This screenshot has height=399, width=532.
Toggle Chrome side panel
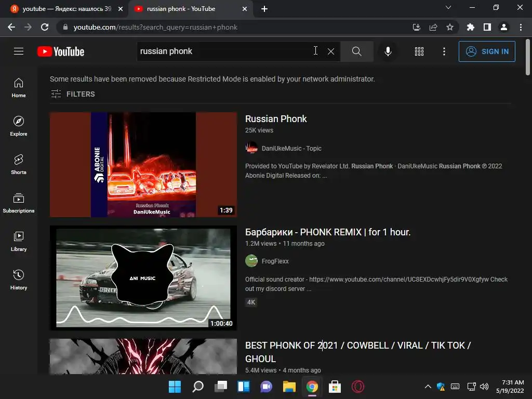coord(487,27)
